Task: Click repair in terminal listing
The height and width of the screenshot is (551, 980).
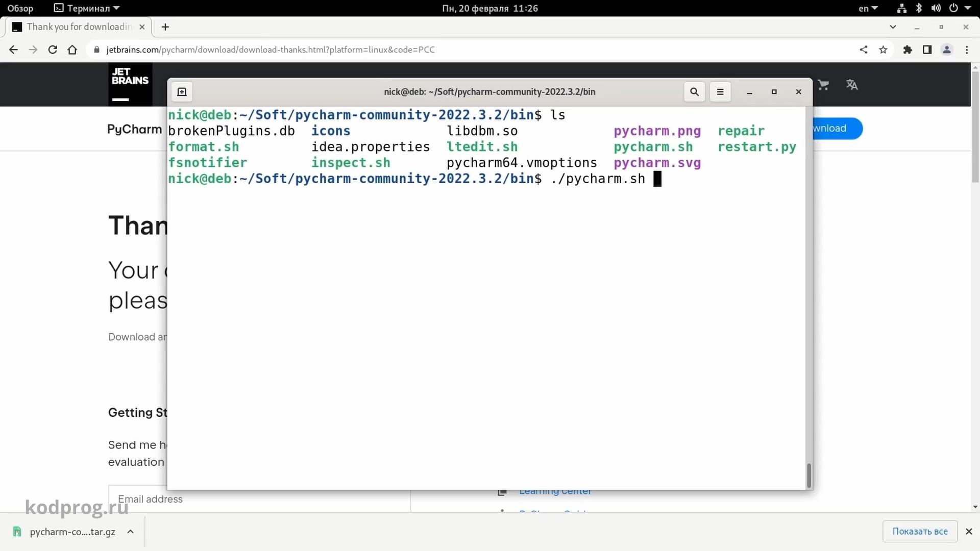Action: (x=741, y=131)
